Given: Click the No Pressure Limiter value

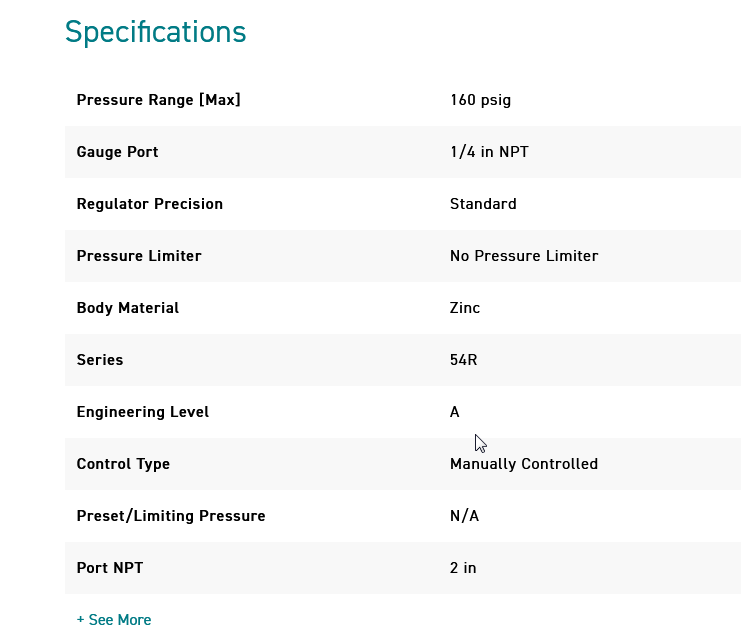Looking at the screenshot, I should tap(524, 256).
